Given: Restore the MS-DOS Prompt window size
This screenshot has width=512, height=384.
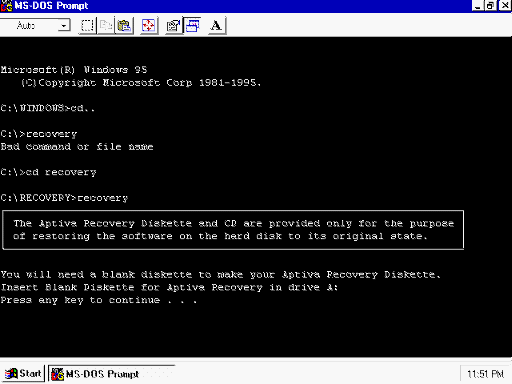Looking at the screenshot, I should coord(490,6).
